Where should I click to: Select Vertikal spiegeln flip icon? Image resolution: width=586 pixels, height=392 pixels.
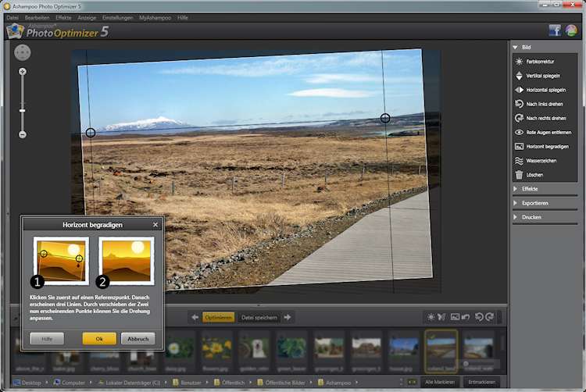[520, 76]
